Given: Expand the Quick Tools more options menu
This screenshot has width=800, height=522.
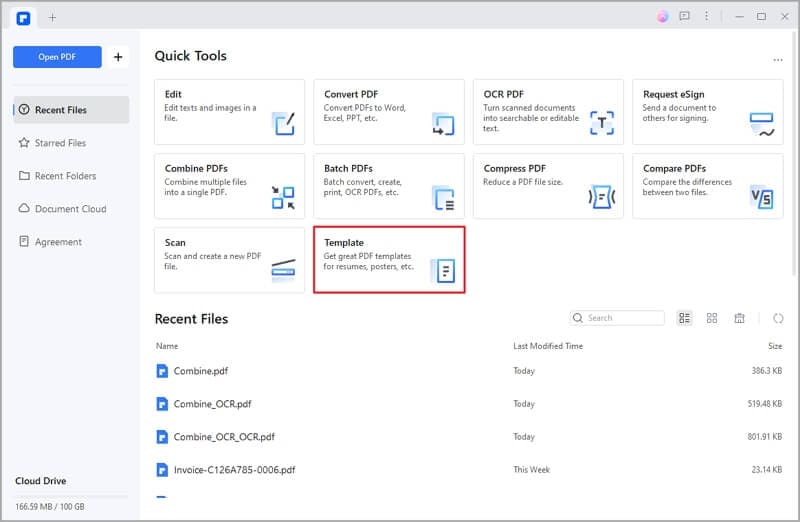Looking at the screenshot, I should [778, 60].
